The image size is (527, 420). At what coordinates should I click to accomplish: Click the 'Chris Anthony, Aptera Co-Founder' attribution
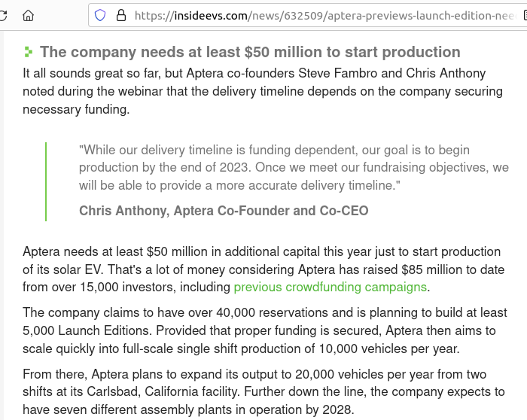[x=224, y=211]
